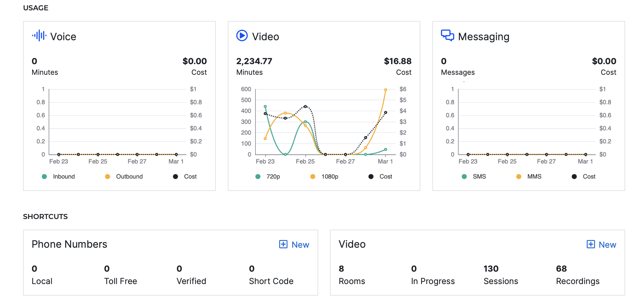Toggle the Outbound series in Voice chart legend
The image size is (644, 308).
tap(124, 176)
